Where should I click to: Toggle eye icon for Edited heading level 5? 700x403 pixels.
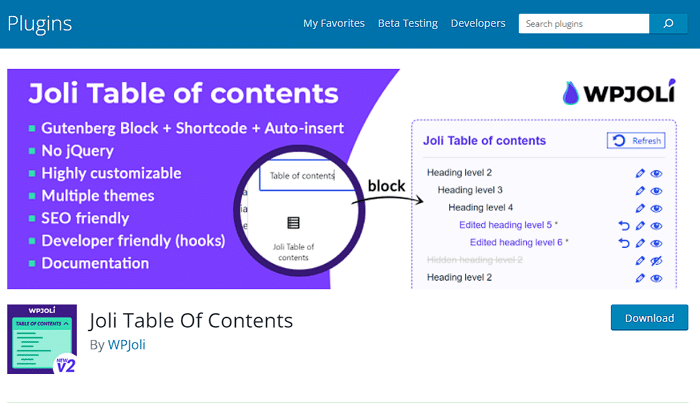[x=656, y=226]
